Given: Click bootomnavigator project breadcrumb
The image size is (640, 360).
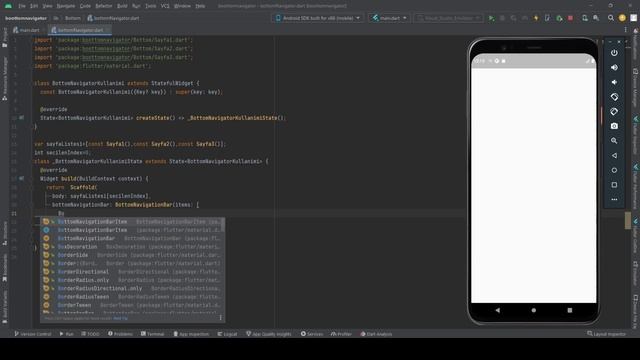Looking at the screenshot, I should click(x=26, y=18).
